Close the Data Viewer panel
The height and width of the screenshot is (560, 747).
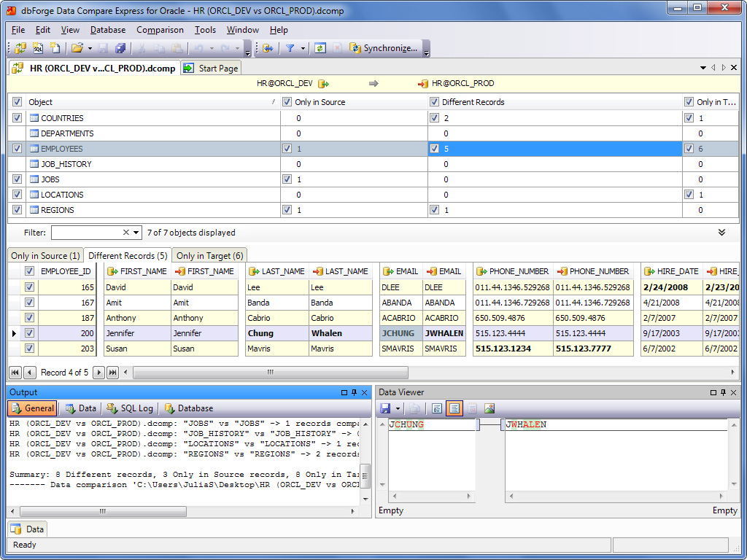tap(734, 392)
